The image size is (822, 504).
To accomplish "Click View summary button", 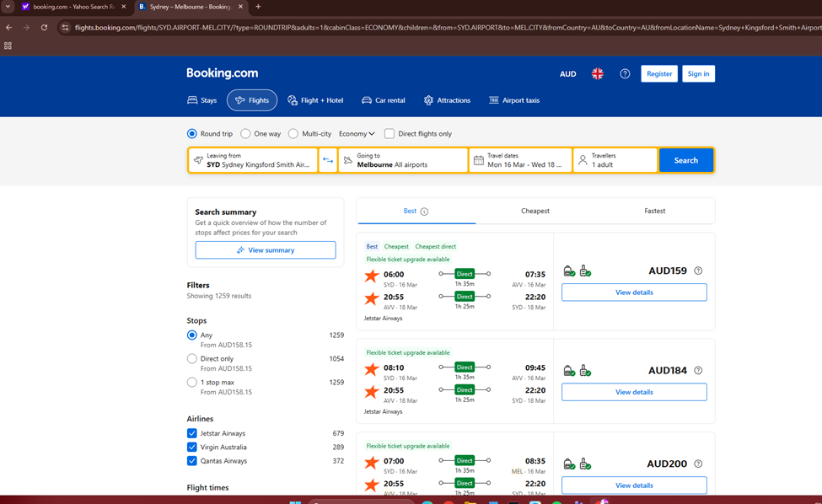I will pyautogui.click(x=266, y=250).
